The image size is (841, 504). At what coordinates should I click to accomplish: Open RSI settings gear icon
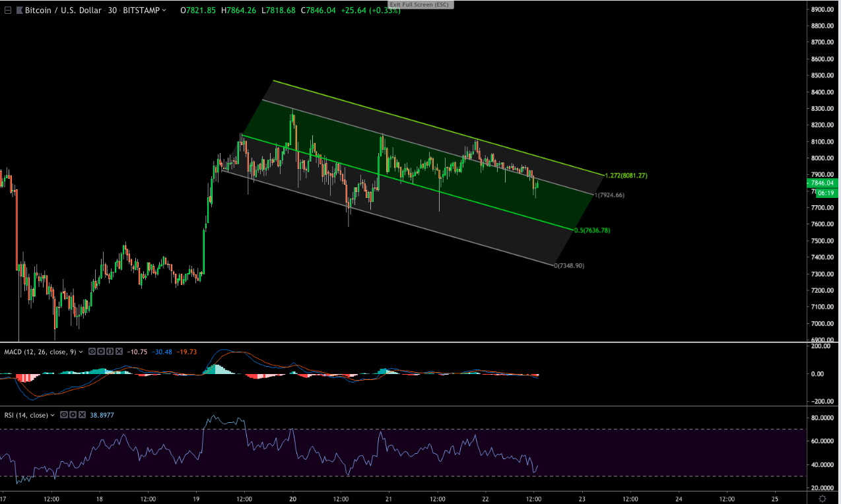coord(73,415)
